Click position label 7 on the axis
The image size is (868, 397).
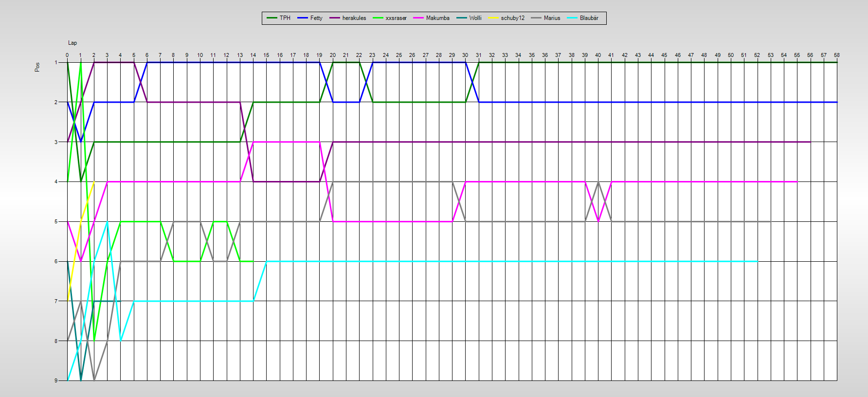[x=56, y=301]
